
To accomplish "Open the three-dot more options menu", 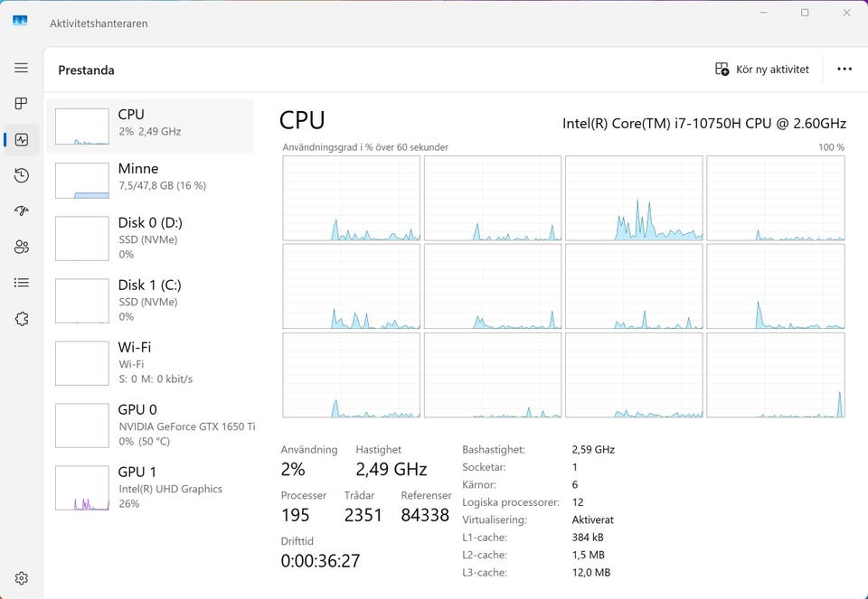I will click(844, 70).
